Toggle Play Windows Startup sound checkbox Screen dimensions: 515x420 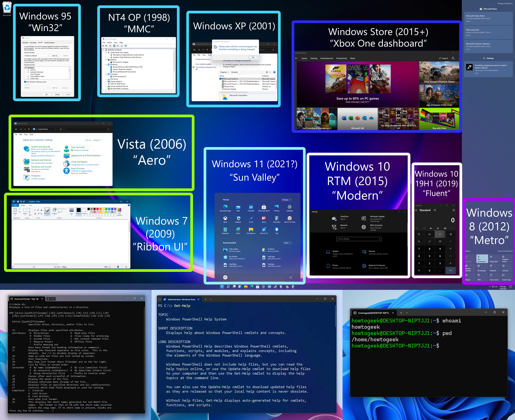(25, 82)
